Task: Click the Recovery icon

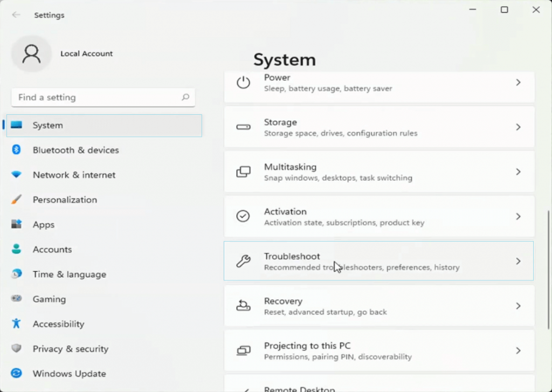Action: click(x=243, y=306)
